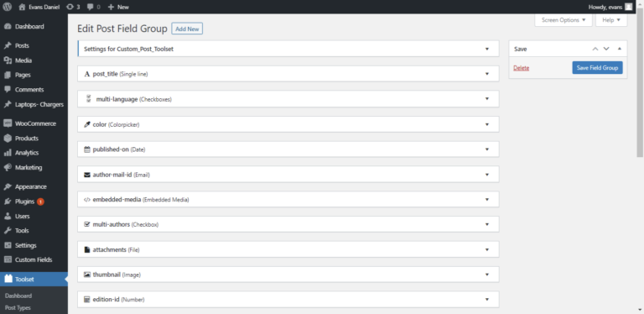644x314 pixels.
Task: Click the home icon beside Evans Daniel
Action: pos(22,7)
